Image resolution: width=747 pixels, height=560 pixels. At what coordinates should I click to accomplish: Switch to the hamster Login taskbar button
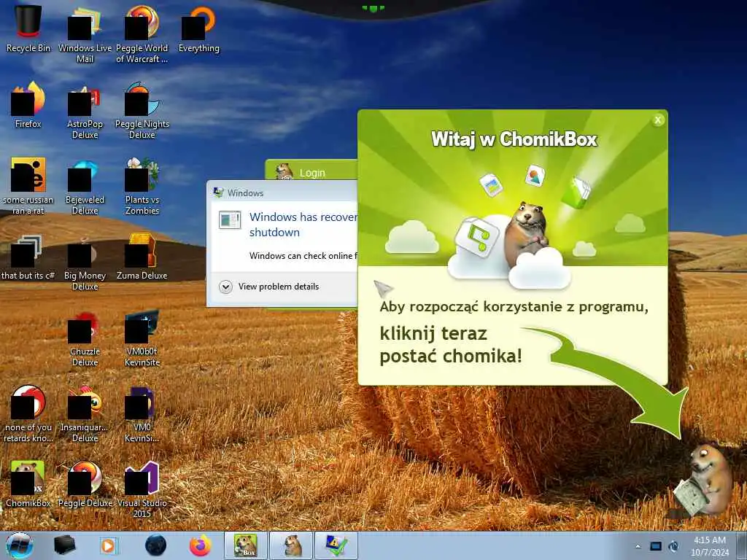point(291,545)
